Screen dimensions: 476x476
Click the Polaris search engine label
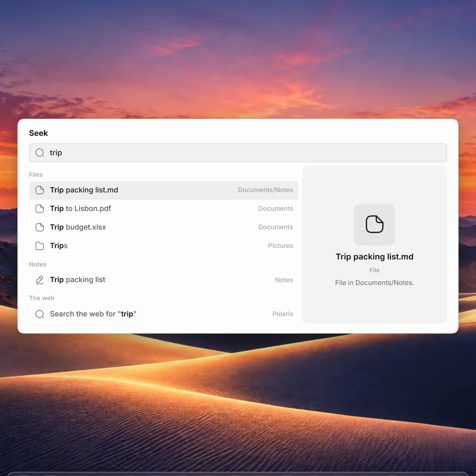point(283,314)
